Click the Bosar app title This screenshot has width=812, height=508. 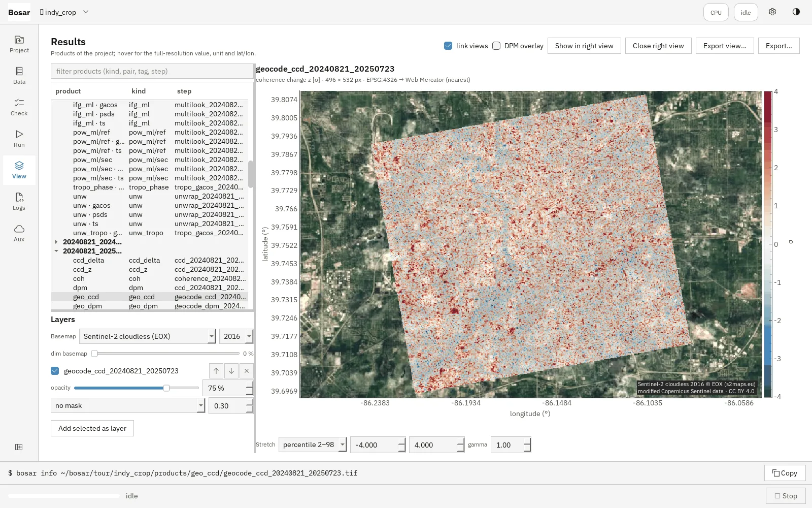pos(19,12)
